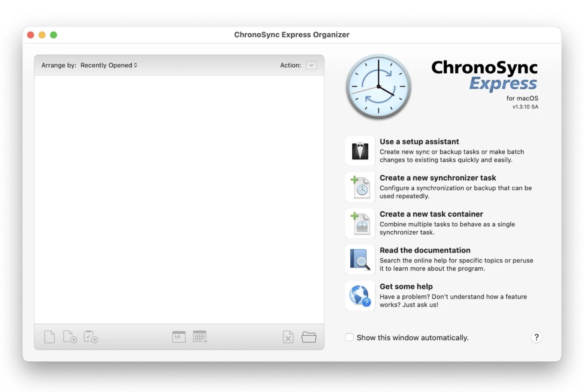Click the Use a setup assistant heading
This screenshot has height=392, width=584.
[x=419, y=142]
